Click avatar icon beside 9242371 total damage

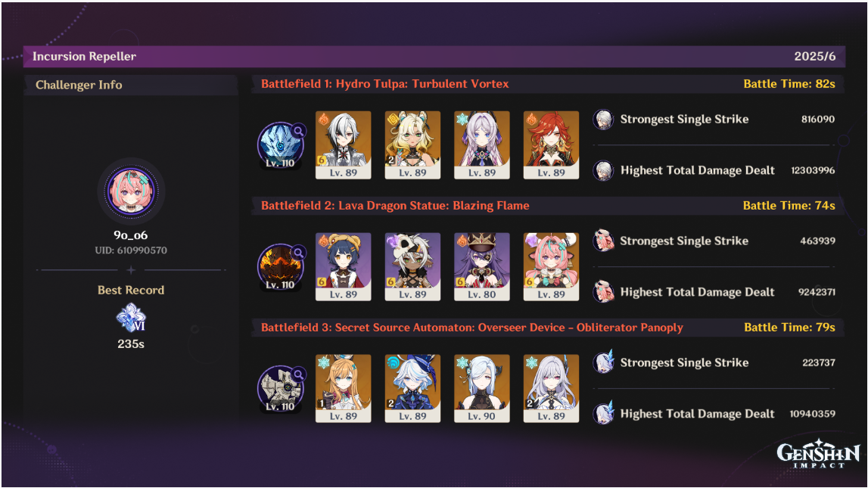(x=603, y=292)
